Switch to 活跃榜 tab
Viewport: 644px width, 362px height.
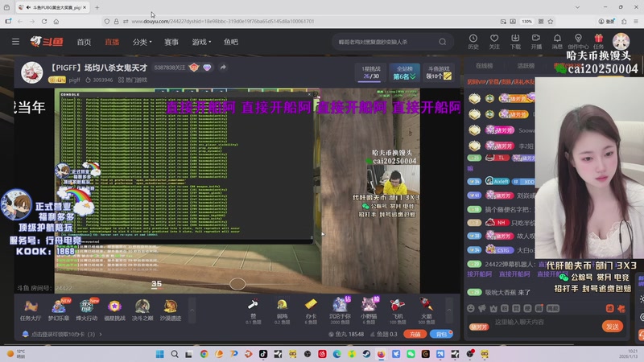tap(526, 66)
